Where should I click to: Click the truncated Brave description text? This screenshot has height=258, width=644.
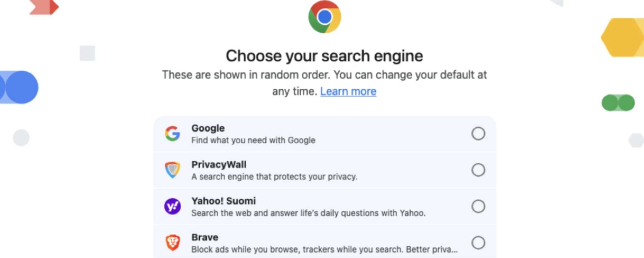click(x=324, y=249)
